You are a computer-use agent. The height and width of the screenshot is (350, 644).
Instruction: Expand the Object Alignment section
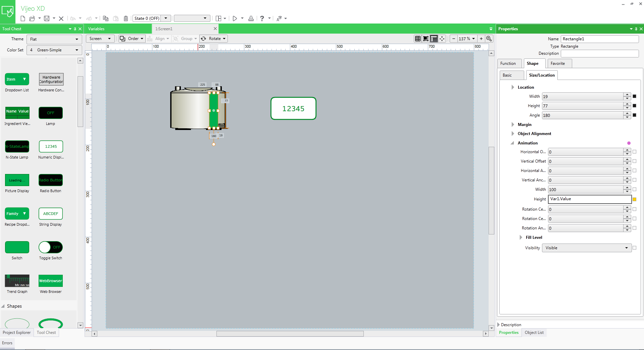tap(513, 134)
